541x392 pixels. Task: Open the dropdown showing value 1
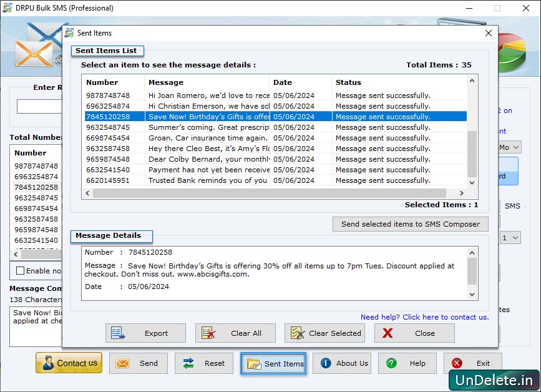point(510,238)
